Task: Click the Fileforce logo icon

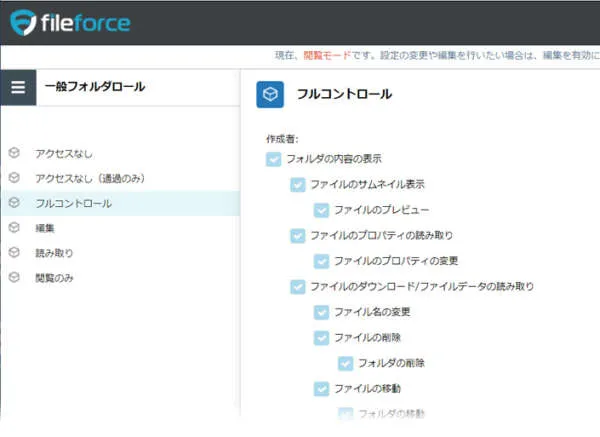Action: [x=22, y=22]
